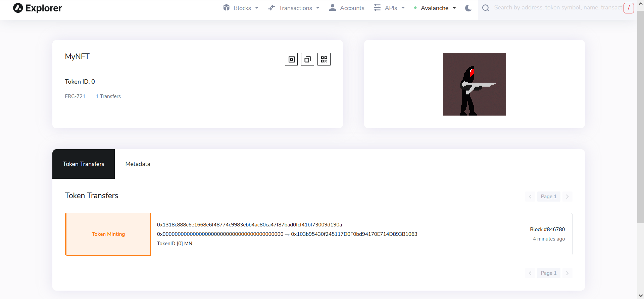Expand the APIs dropdown
This screenshot has width=644, height=299.
coord(389,8)
